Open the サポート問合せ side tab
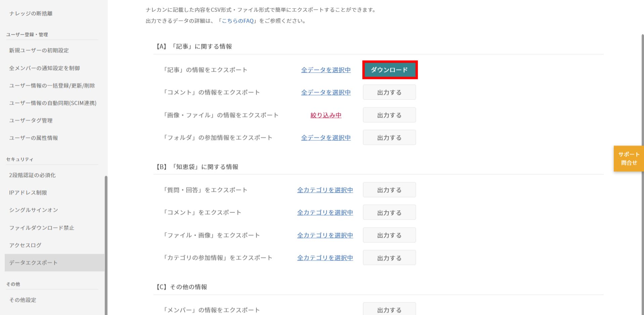The width and height of the screenshot is (644, 315). point(629,159)
